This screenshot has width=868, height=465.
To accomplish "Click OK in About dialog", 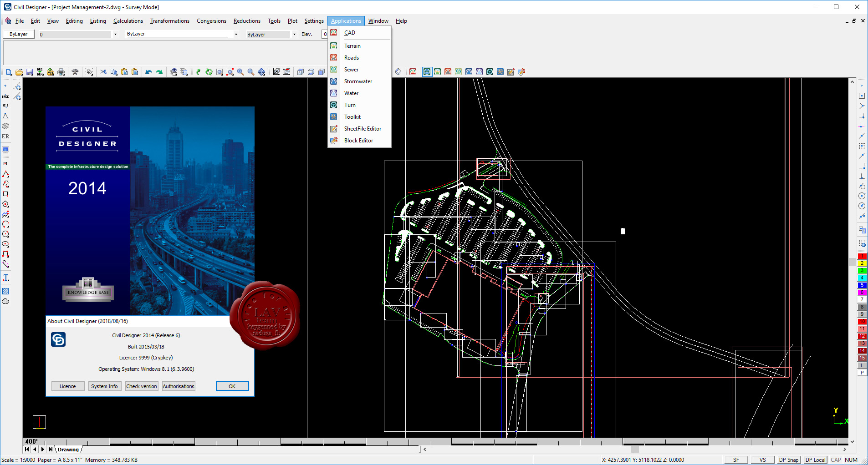I will [x=232, y=386].
